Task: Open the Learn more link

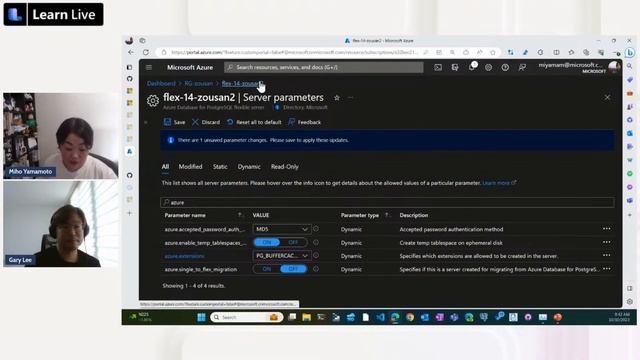Action: coord(499,183)
